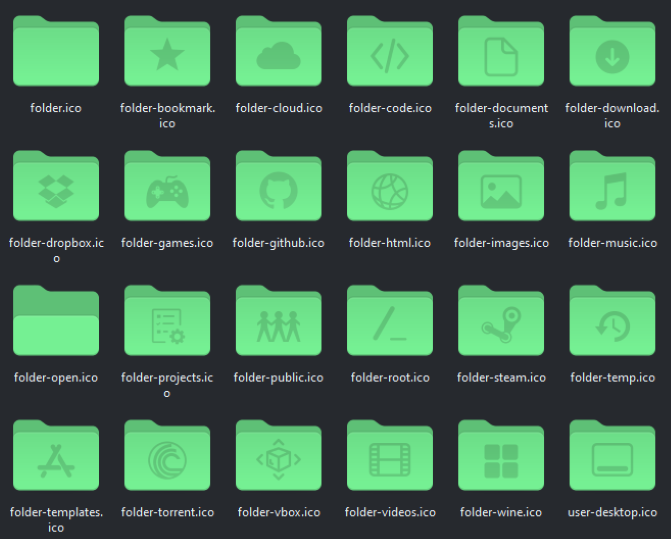Select the folder-steam.ico icon
This screenshot has width=671, height=539.
click(501, 324)
